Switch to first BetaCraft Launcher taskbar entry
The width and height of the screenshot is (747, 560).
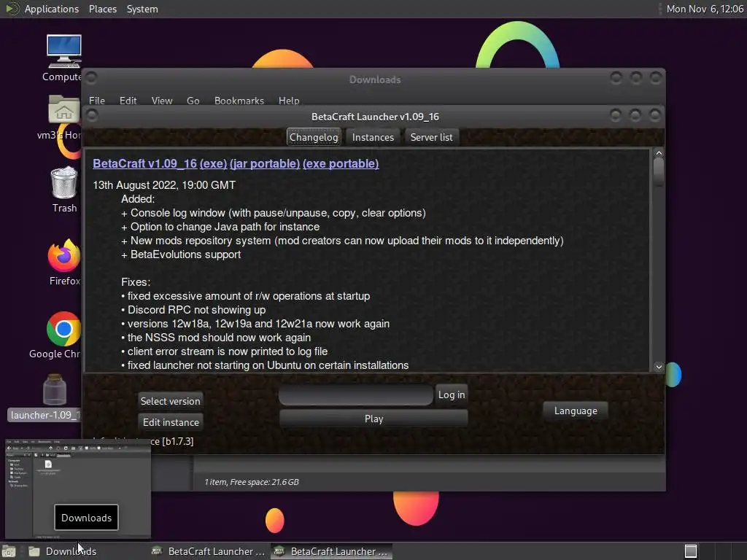[208, 551]
